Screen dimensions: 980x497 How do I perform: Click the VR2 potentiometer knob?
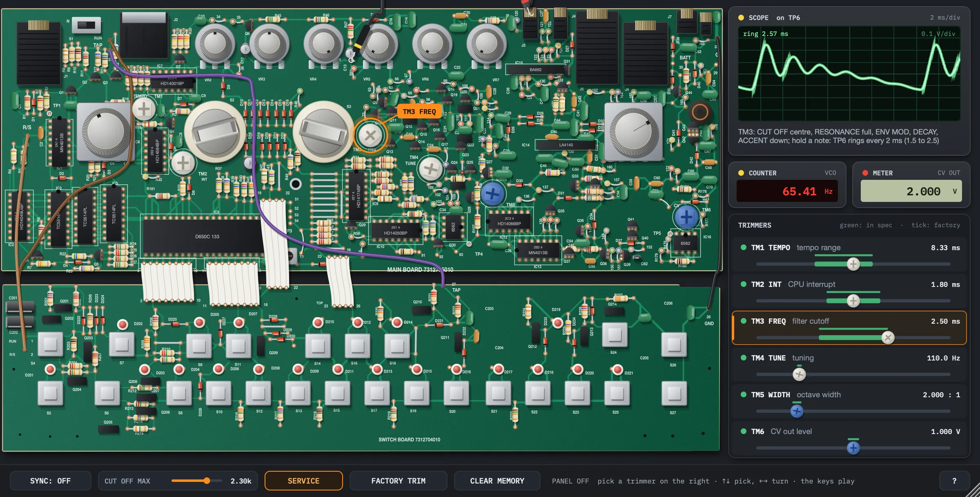coord(215,44)
